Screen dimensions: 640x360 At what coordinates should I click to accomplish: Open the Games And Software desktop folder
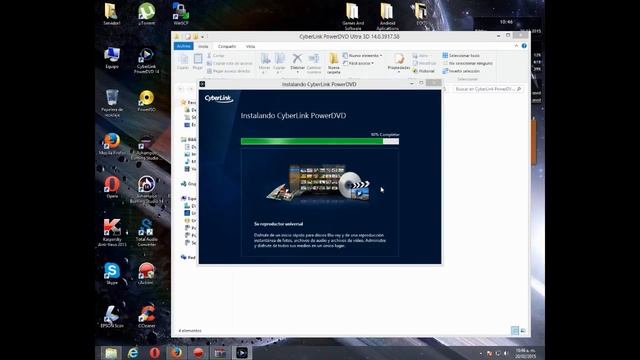point(353,16)
